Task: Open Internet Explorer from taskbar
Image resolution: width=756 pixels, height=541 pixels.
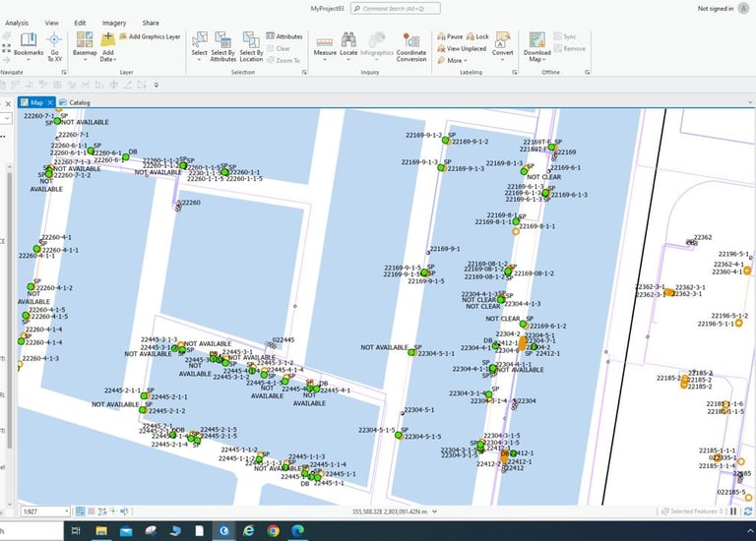Action: coord(249,531)
